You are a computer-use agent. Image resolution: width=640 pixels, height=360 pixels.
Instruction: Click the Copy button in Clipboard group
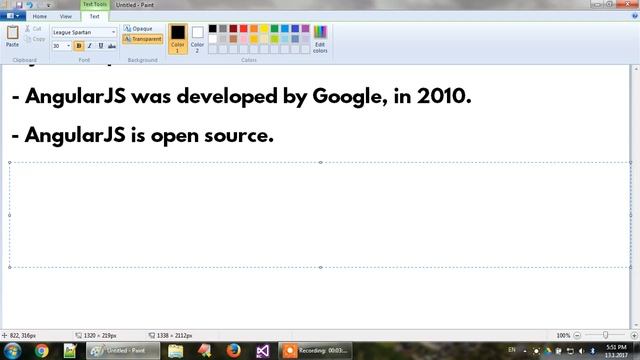pyautogui.click(x=35, y=39)
